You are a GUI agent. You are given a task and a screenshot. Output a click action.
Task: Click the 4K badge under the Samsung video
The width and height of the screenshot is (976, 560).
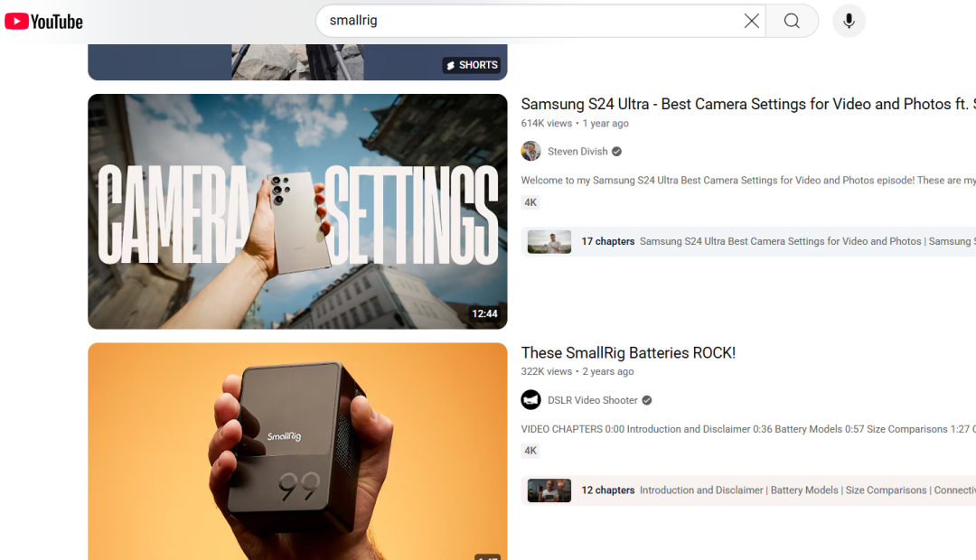point(530,202)
